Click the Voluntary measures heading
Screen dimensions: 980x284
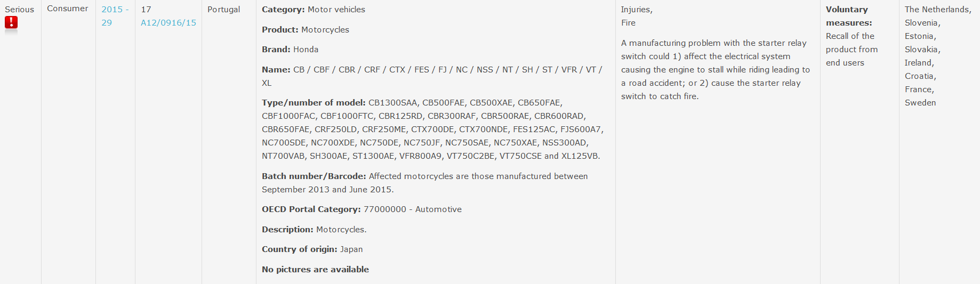click(x=848, y=16)
